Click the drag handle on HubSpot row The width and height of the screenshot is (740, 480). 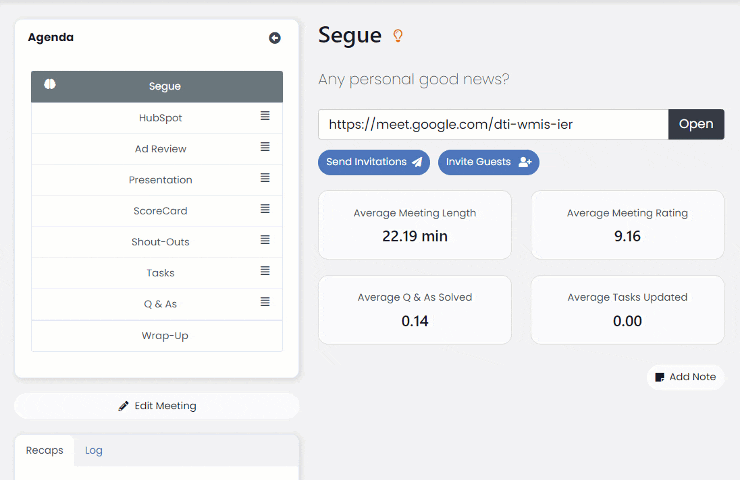tap(265, 117)
